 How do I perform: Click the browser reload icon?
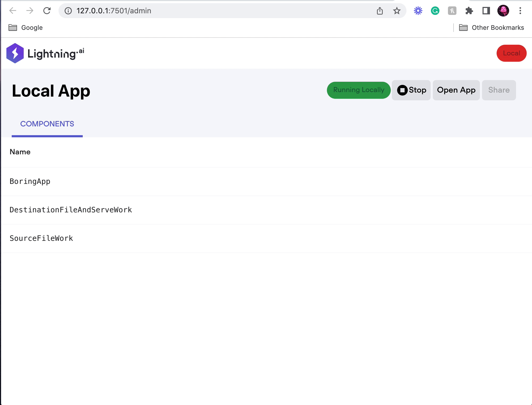click(47, 11)
